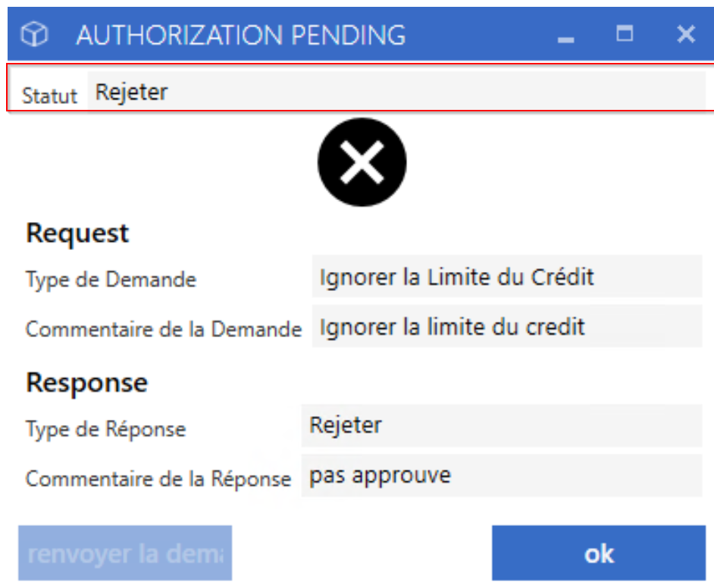Click the Statut label
Viewport: 714px width, 588px height.
[49, 95]
